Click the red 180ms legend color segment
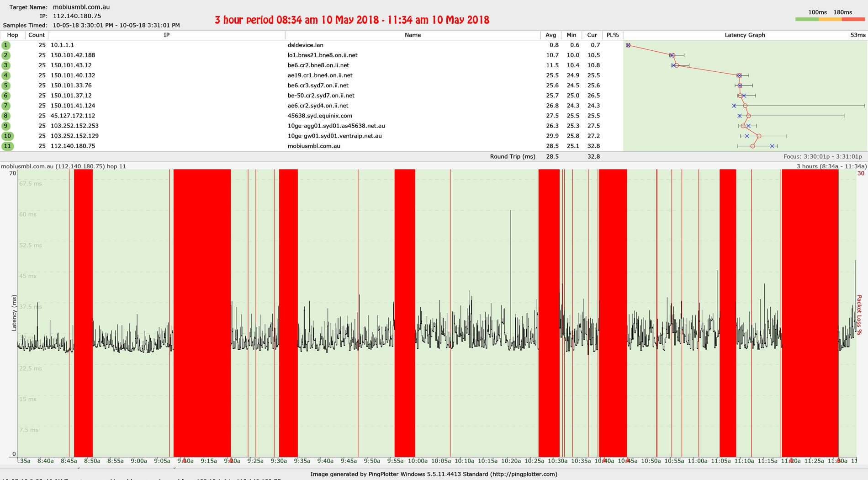 click(x=853, y=19)
